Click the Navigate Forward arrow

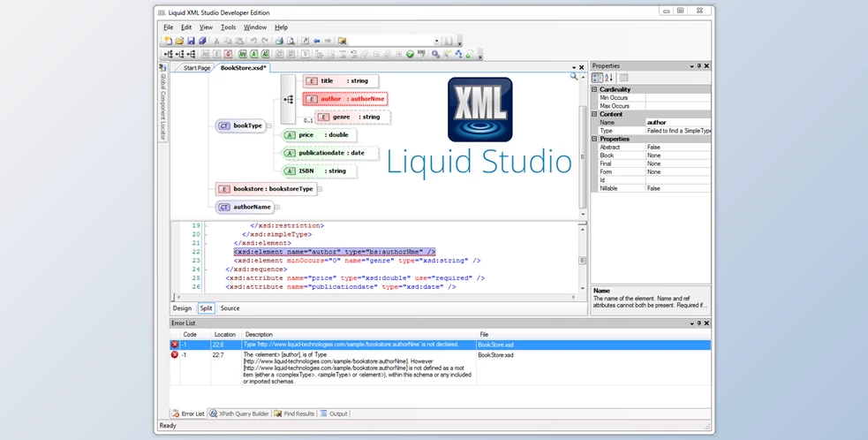(328, 41)
